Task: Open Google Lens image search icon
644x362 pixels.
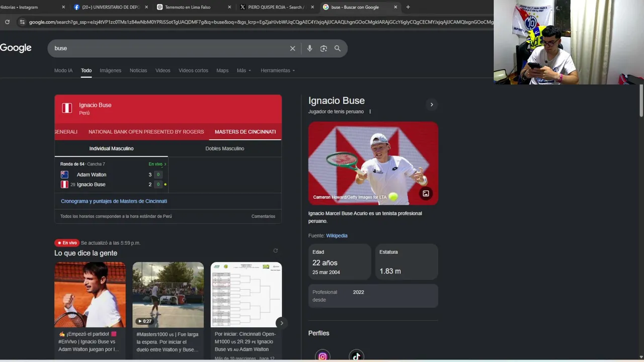Action: (324, 48)
